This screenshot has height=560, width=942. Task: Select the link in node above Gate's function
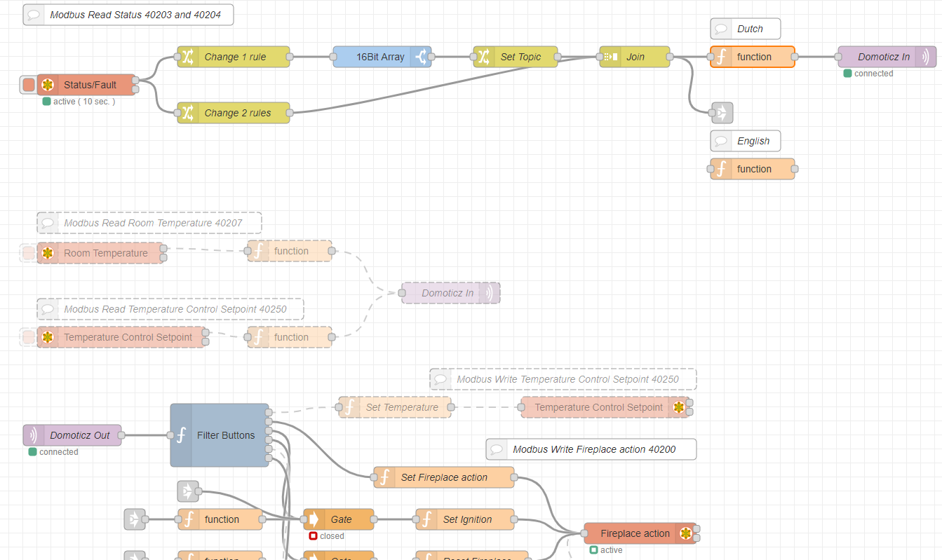click(x=188, y=491)
